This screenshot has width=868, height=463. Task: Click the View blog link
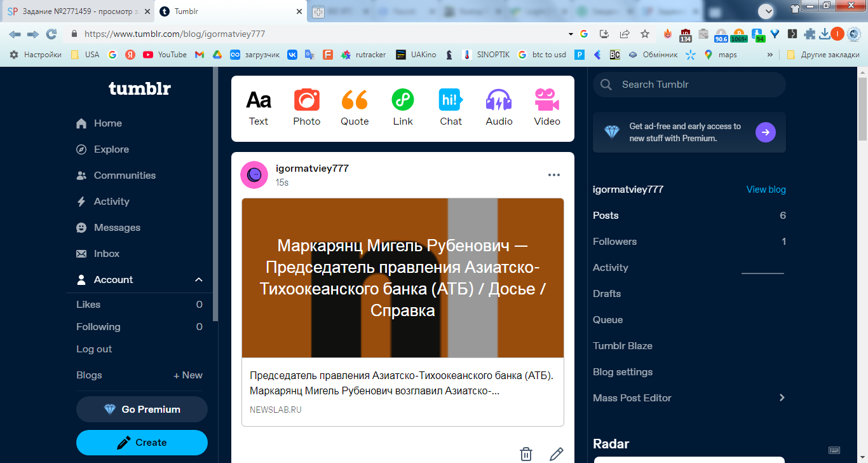coord(766,190)
